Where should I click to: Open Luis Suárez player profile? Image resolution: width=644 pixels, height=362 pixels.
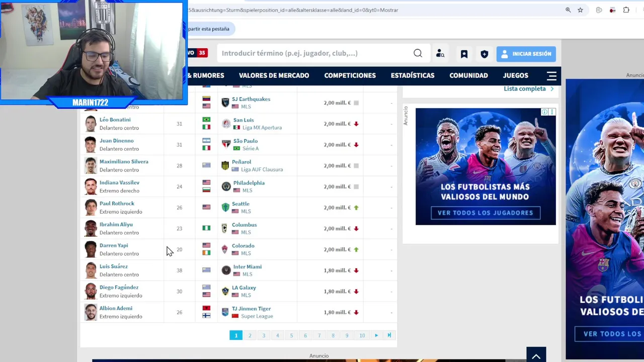pyautogui.click(x=114, y=266)
